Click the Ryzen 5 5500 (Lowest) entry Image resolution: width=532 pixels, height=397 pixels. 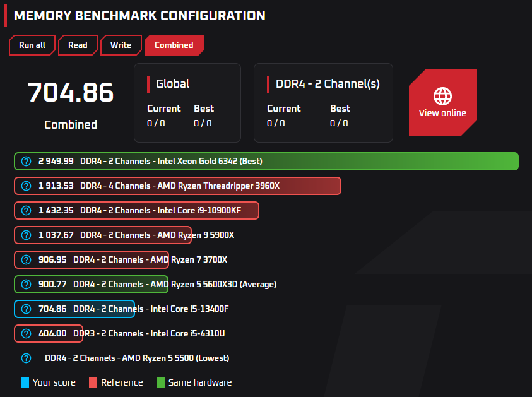tap(137, 358)
